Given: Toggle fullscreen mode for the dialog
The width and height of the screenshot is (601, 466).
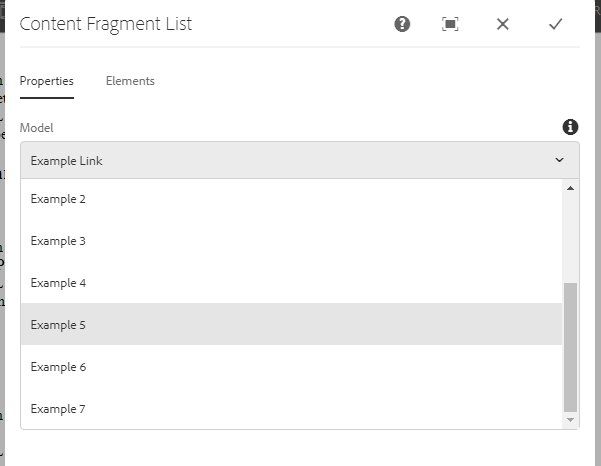Looking at the screenshot, I should click(x=450, y=24).
